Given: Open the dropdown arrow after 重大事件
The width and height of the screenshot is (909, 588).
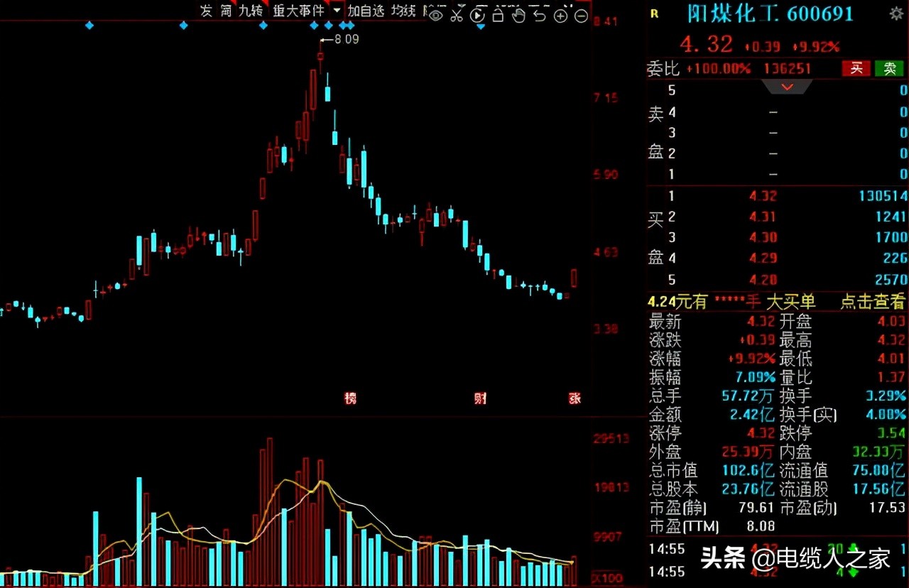Looking at the screenshot, I should pos(336,11).
